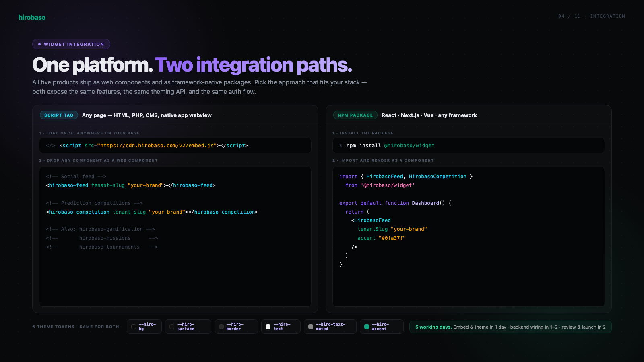
Task: Click the 04 / 11 INTEGRATION page indicator
Action: 592,16
